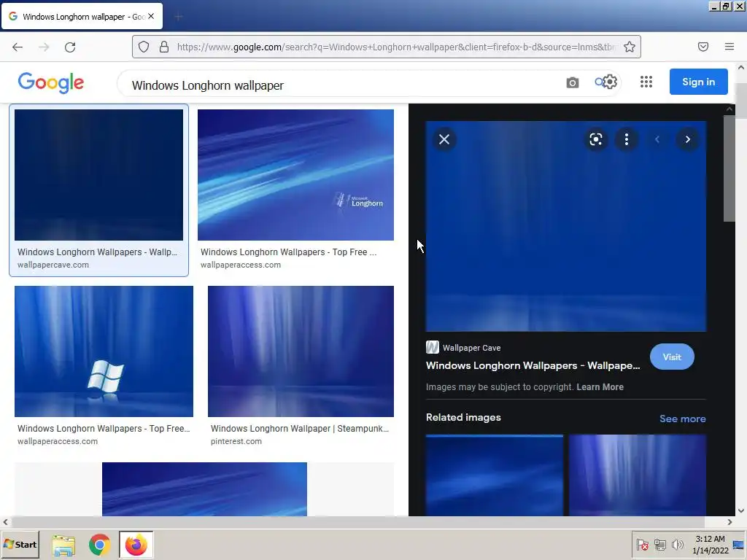The width and height of the screenshot is (747, 560).
Task: Select the Windows flag logo wallpaper thumbnail
Action: tap(104, 351)
